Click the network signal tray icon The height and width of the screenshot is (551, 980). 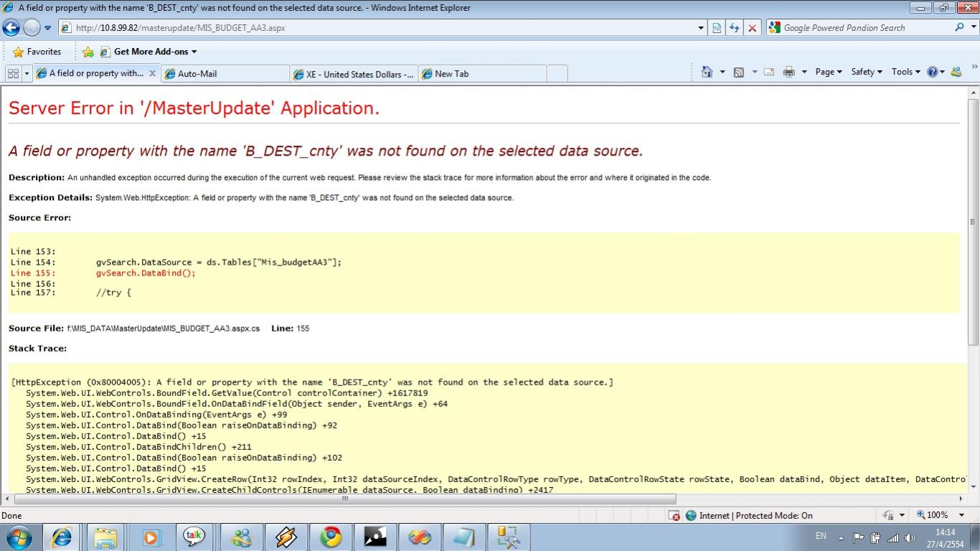pyautogui.click(x=893, y=537)
